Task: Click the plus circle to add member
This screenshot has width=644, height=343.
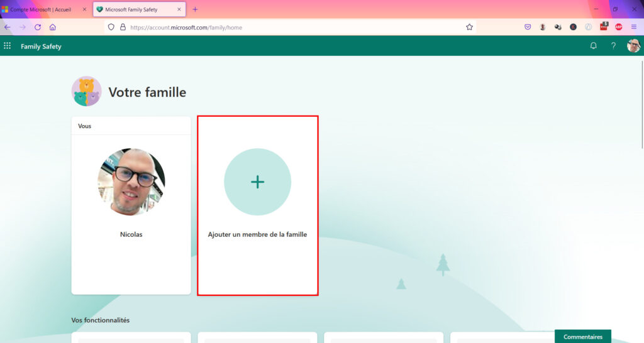Action: 257,182
